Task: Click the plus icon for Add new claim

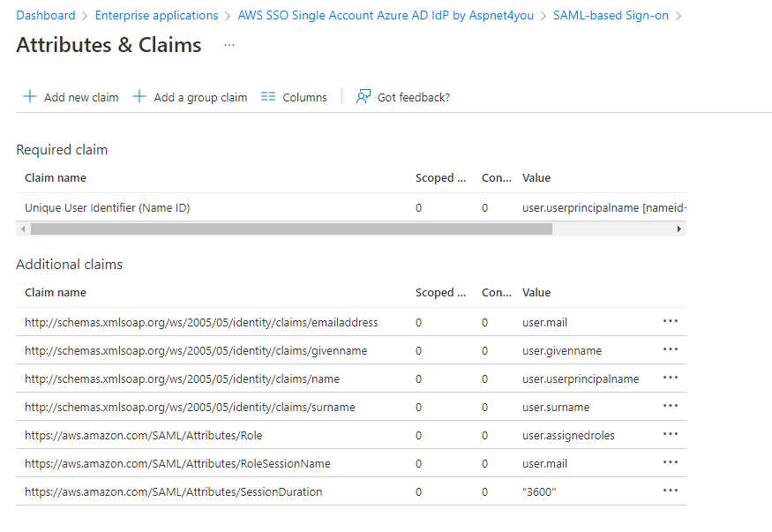Action: (30, 96)
